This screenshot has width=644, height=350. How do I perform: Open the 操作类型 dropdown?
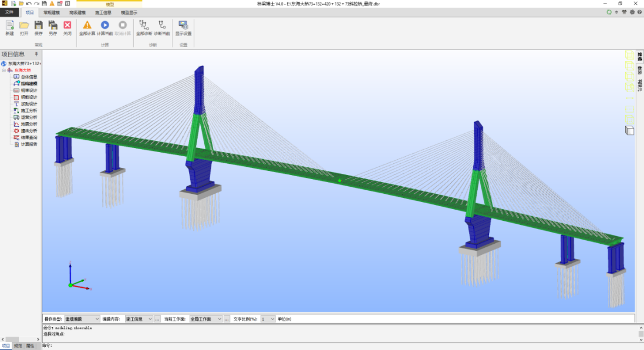point(82,319)
